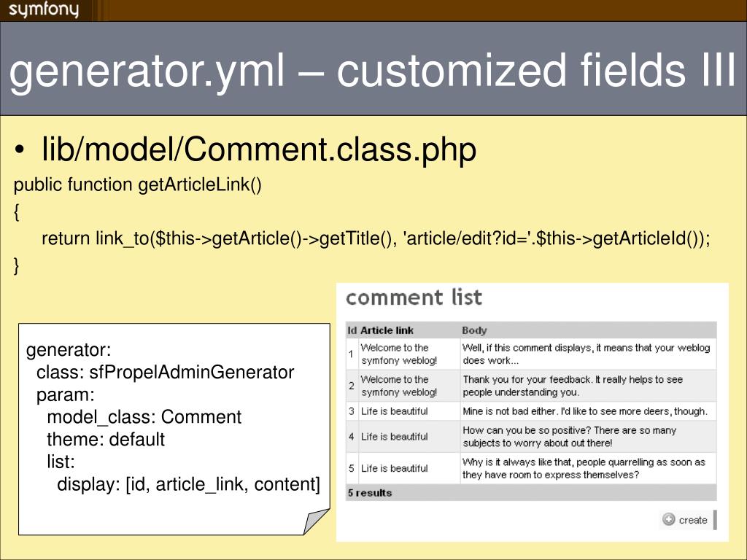Click the 'generator:' line in the note

click(69, 350)
